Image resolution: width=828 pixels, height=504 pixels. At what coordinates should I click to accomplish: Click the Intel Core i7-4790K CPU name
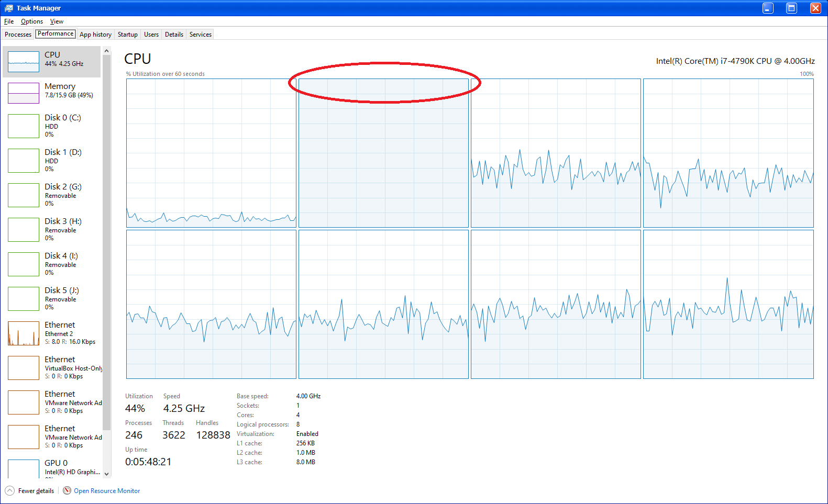(x=735, y=61)
